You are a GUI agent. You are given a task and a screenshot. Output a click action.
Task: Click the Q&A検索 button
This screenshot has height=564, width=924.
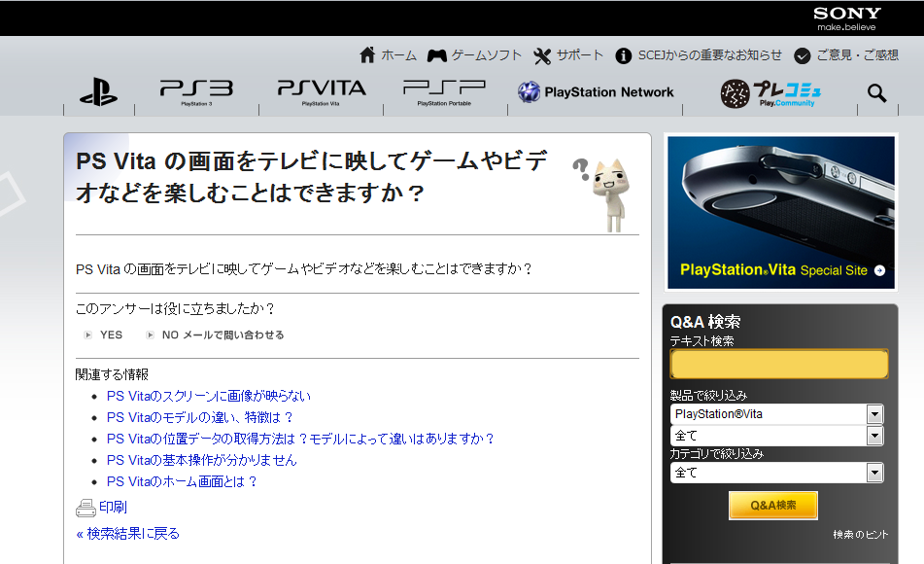tap(773, 506)
